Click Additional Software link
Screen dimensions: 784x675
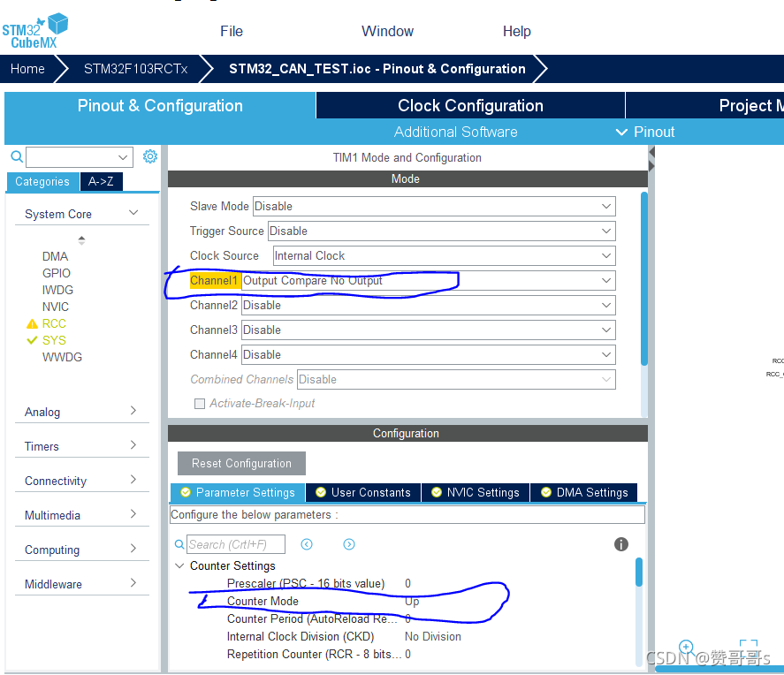point(455,132)
